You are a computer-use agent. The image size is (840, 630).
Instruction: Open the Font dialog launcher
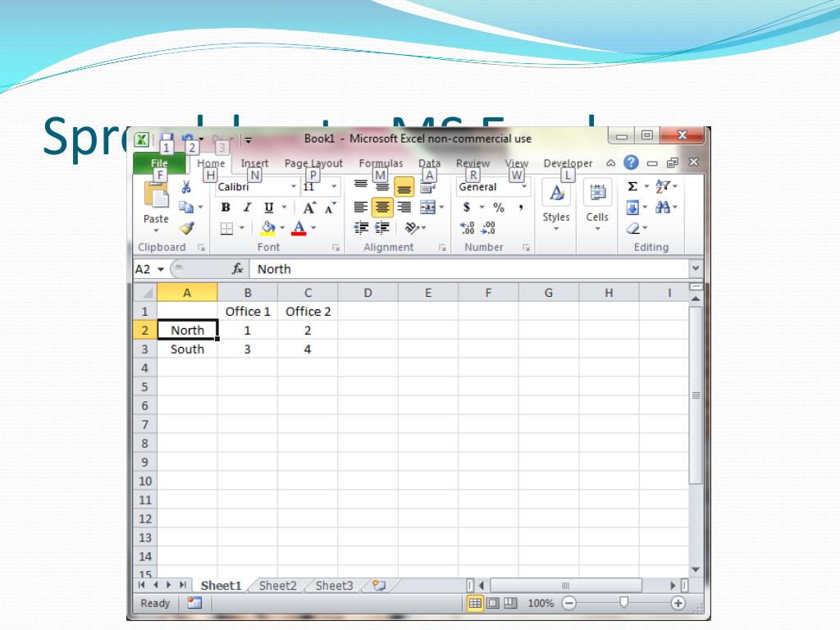click(x=336, y=248)
